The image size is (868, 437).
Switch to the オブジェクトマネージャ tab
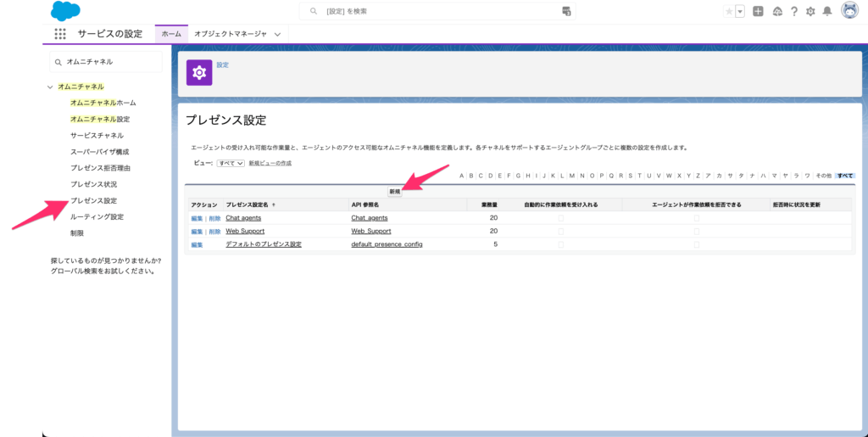tap(231, 34)
